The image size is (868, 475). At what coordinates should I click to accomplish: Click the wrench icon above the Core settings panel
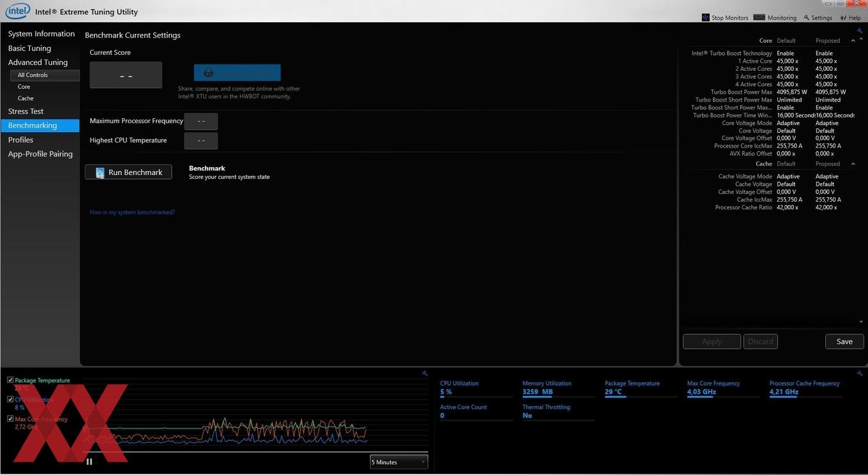[860, 31]
